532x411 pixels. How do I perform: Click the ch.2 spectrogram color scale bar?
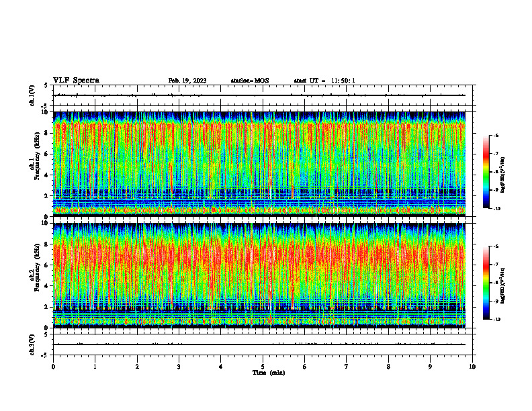[x=486, y=283]
